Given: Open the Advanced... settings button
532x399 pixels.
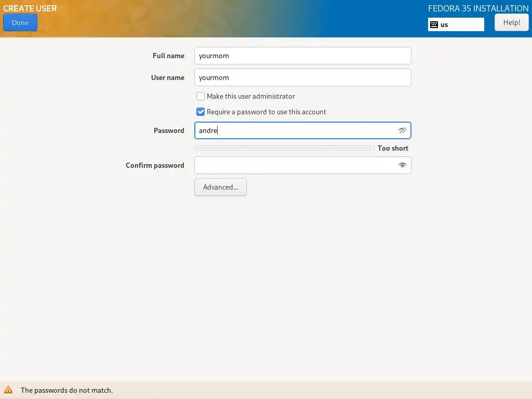Looking at the screenshot, I should click(x=220, y=187).
